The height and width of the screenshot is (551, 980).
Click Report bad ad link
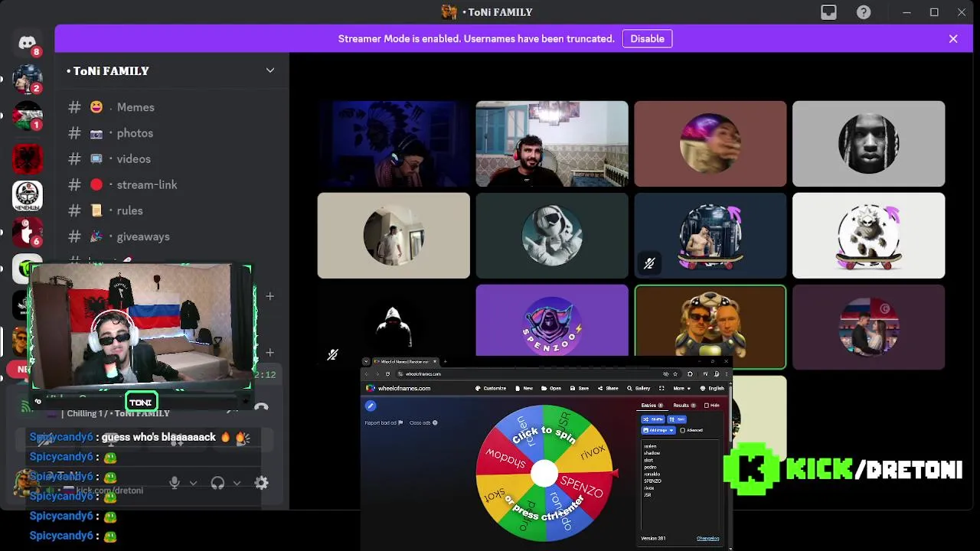384,422
